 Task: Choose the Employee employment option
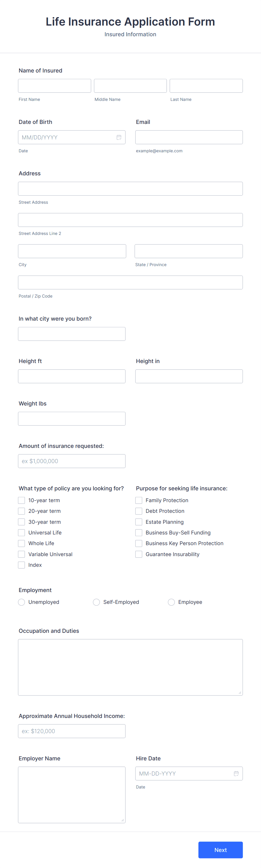tap(171, 602)
